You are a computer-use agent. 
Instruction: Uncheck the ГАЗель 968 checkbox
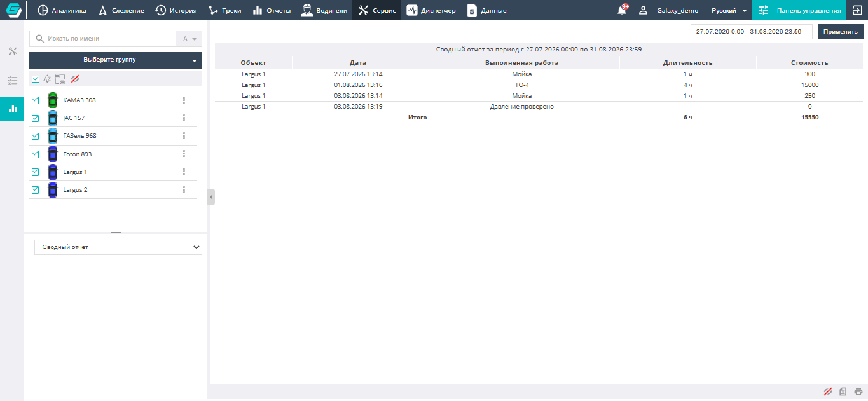(36, 136)
